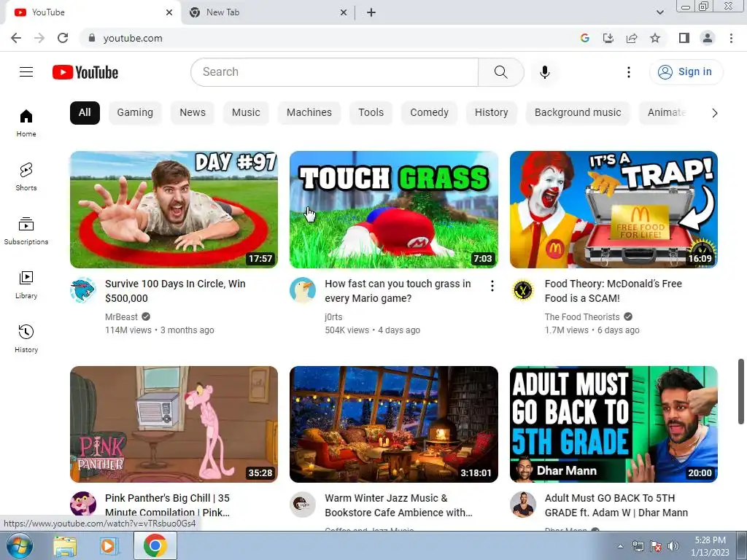Click the YouTube search input field
This screenshot has width=747, height=560.
[334, 72]
